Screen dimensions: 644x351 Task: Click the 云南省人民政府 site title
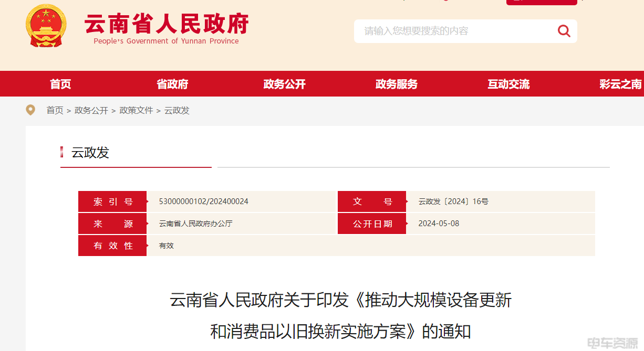pos(167,24)
